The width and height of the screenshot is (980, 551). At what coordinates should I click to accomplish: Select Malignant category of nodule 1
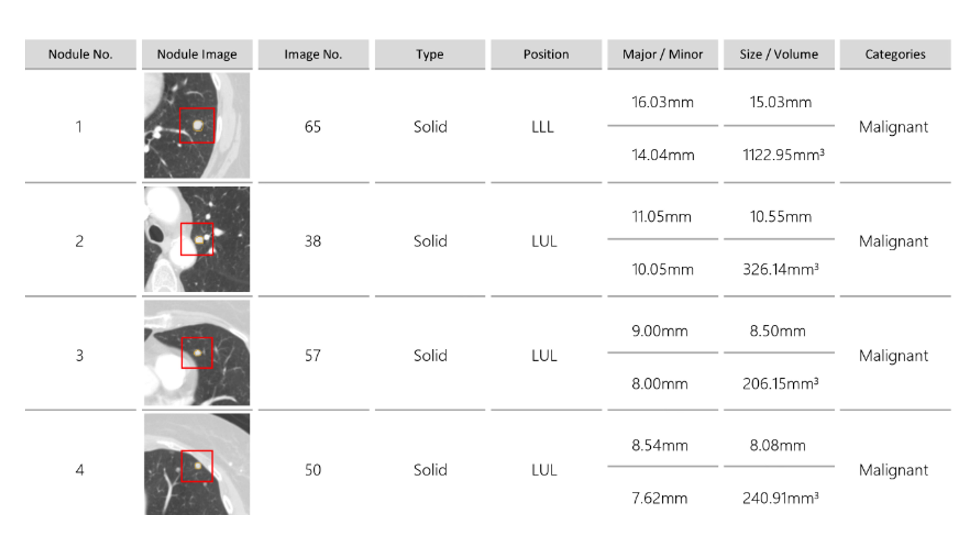coord(894,127)
